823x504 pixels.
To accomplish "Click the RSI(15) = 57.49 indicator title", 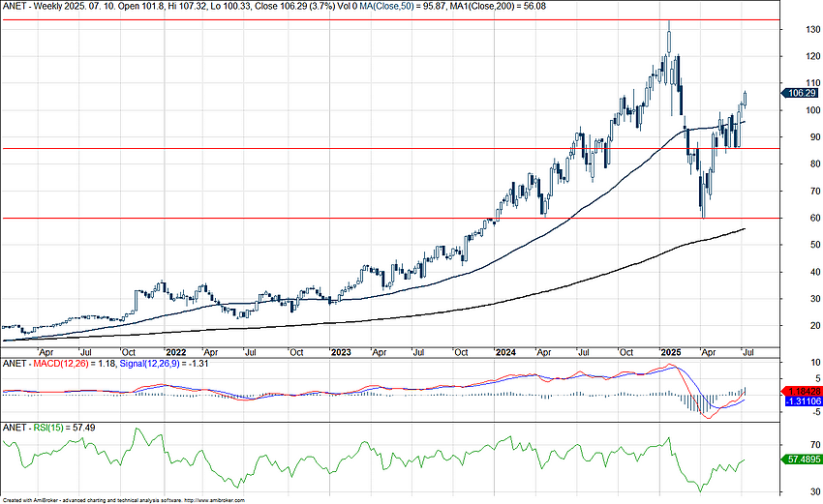I will [65, 428].
